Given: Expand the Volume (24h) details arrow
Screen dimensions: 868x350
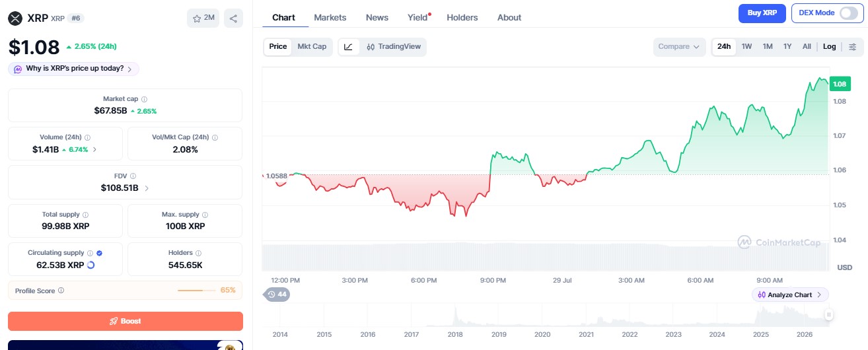Looking at the screenshot, I should tap(94, 150).
